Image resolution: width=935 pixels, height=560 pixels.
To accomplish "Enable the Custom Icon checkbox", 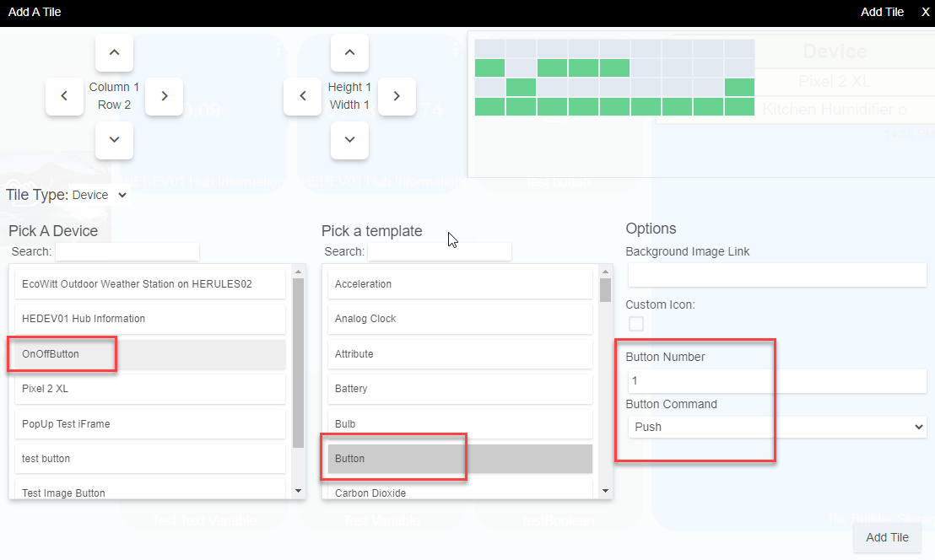I will [x=635, y=323].
